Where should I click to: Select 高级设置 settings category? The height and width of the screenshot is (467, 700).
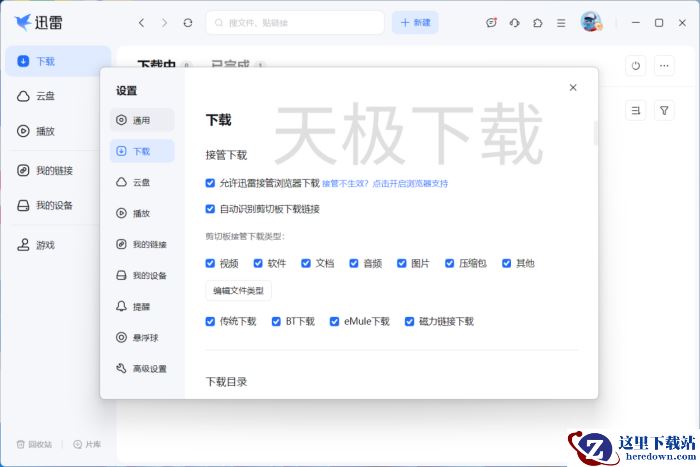pos(142,368)
